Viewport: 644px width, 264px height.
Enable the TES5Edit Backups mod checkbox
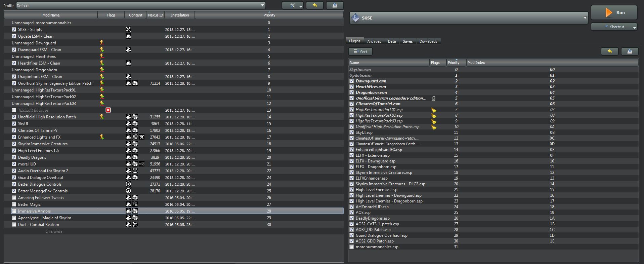tap(14, 110)
